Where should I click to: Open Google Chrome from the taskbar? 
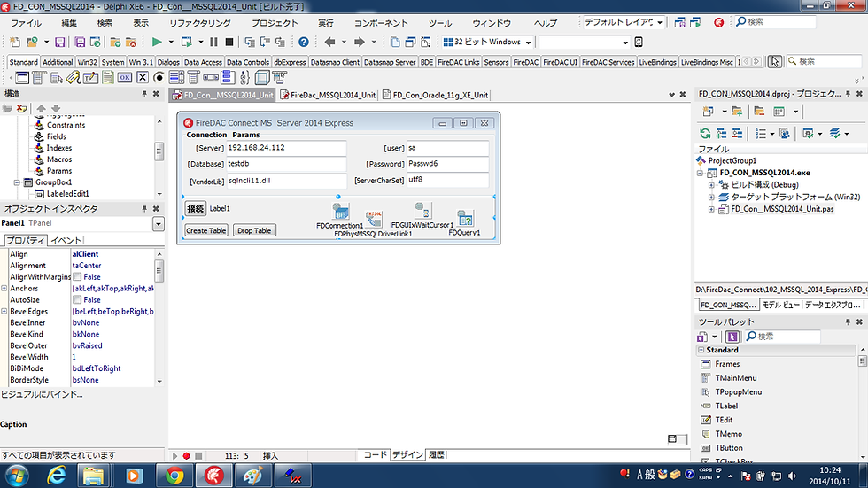(x=174, y=476)
